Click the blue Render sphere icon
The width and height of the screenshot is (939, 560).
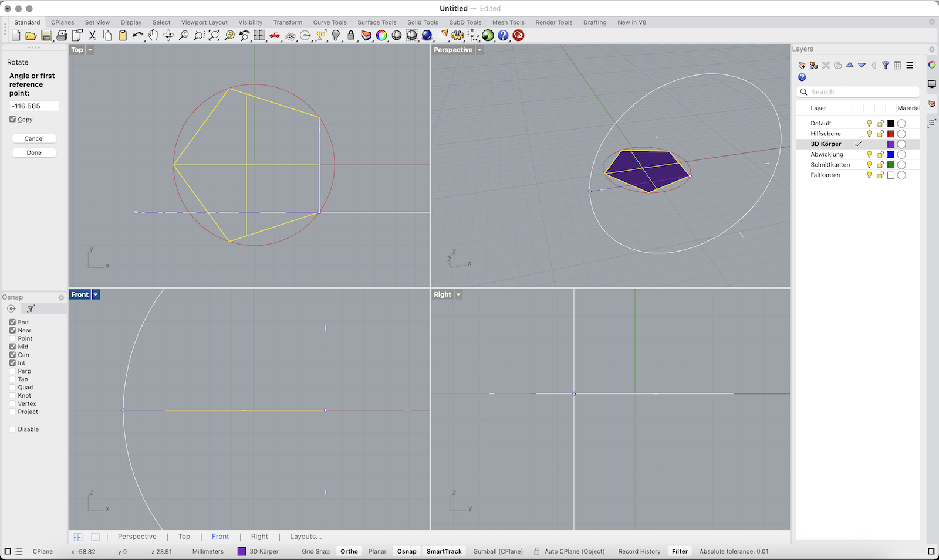427,36
